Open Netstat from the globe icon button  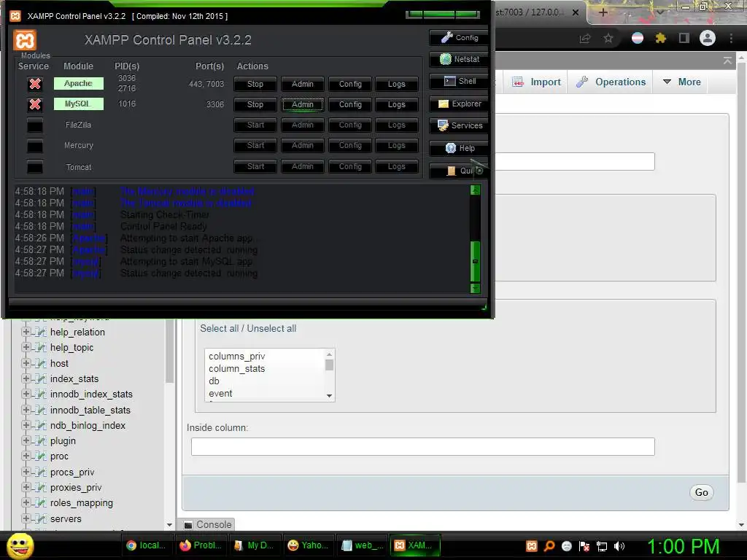[x=459, y=59]
